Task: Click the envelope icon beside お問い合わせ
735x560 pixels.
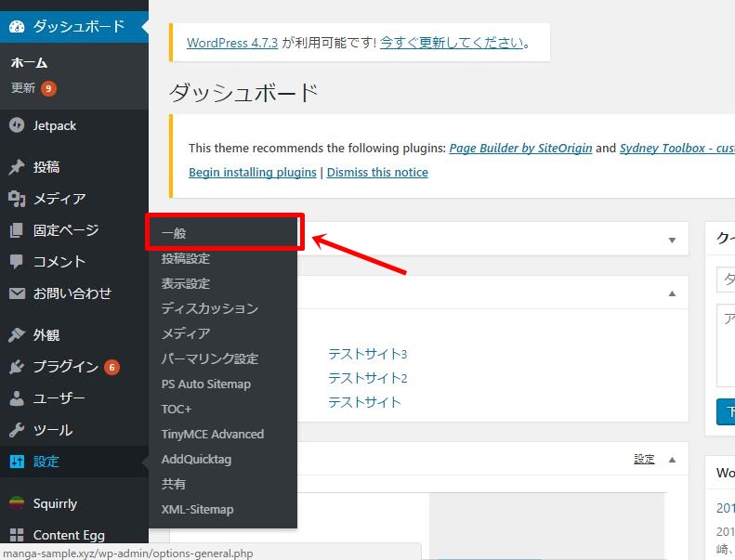Action: [x=17, y=293]
